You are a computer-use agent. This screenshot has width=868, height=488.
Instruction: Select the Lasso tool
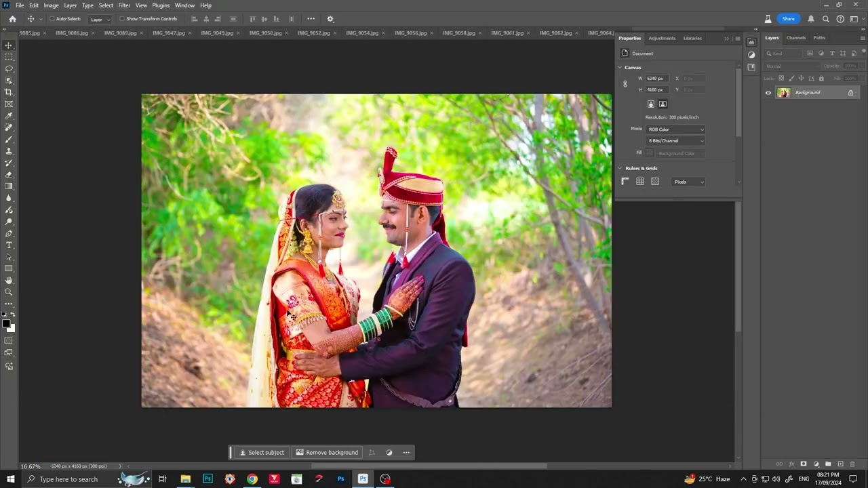pos(9,69)
